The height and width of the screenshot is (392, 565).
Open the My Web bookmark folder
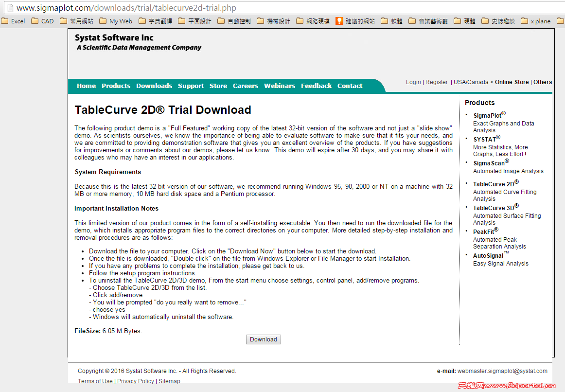pyautogui.click(x=116, y=21)
